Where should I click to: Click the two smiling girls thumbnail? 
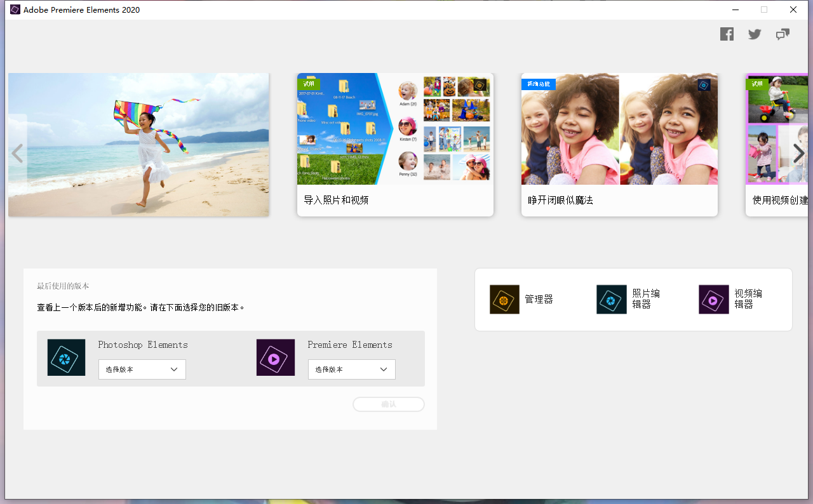(x=619, y=129)
